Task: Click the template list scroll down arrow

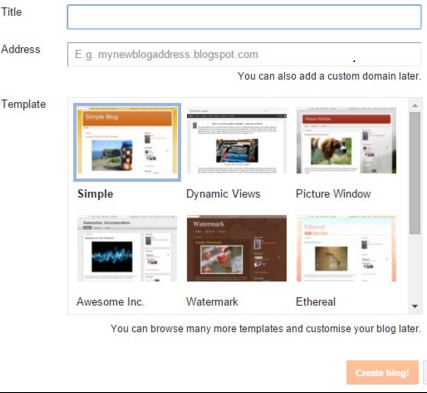Action: coord(415,306)
